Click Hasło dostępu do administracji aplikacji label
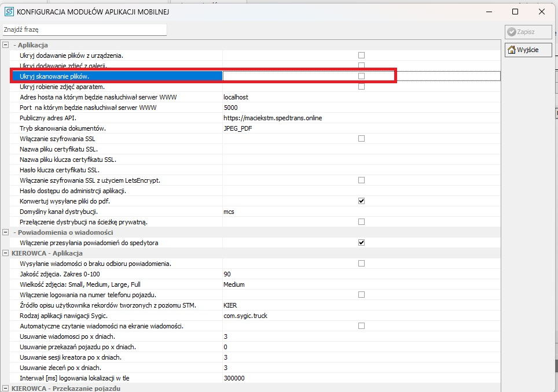558x392 pixels. click(73, 191)
